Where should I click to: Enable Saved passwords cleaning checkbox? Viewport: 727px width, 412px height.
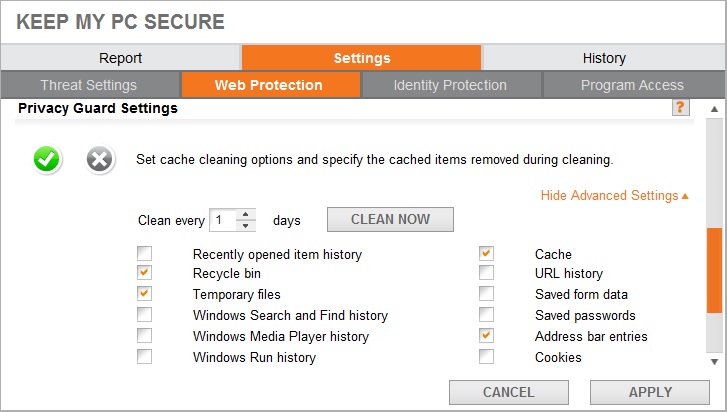click(486, 315)
